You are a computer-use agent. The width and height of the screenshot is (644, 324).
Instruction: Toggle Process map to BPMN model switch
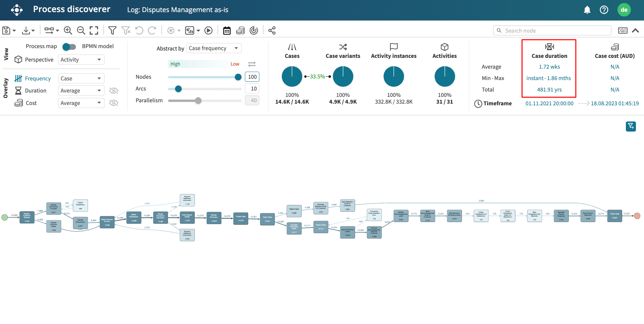click(69, 46)
